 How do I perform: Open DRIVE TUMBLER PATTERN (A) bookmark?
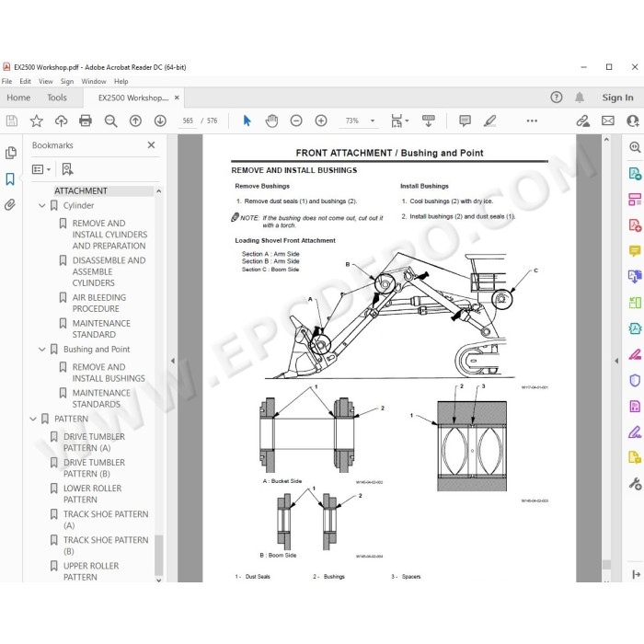[94, 442]
